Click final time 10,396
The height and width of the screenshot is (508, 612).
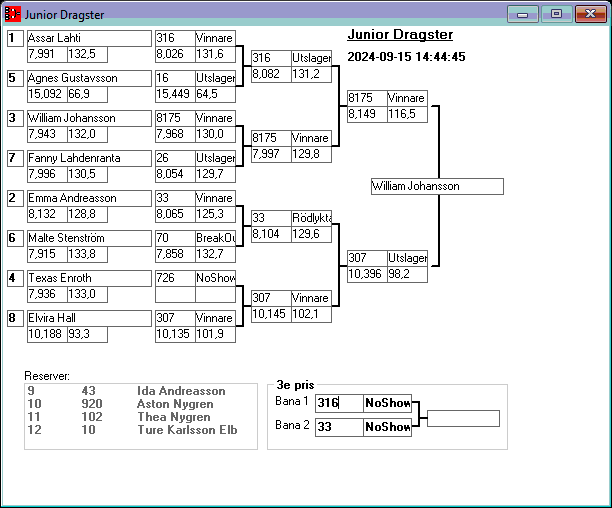[x=367, y=274]
